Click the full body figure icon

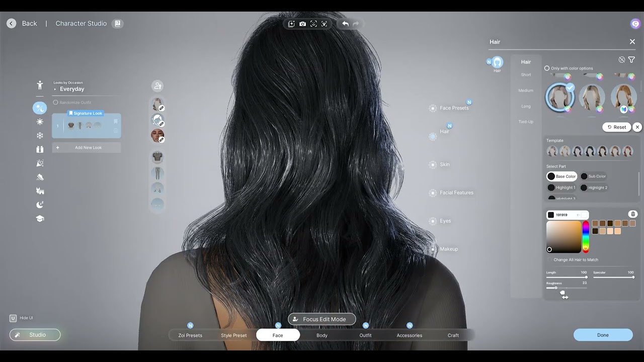pyautogui.click(x=40, y=85)
